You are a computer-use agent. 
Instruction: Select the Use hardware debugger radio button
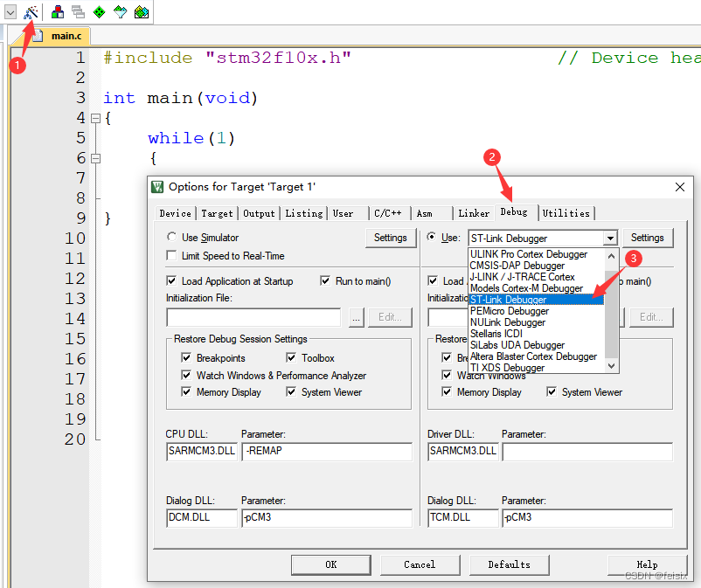click(432, 237)
